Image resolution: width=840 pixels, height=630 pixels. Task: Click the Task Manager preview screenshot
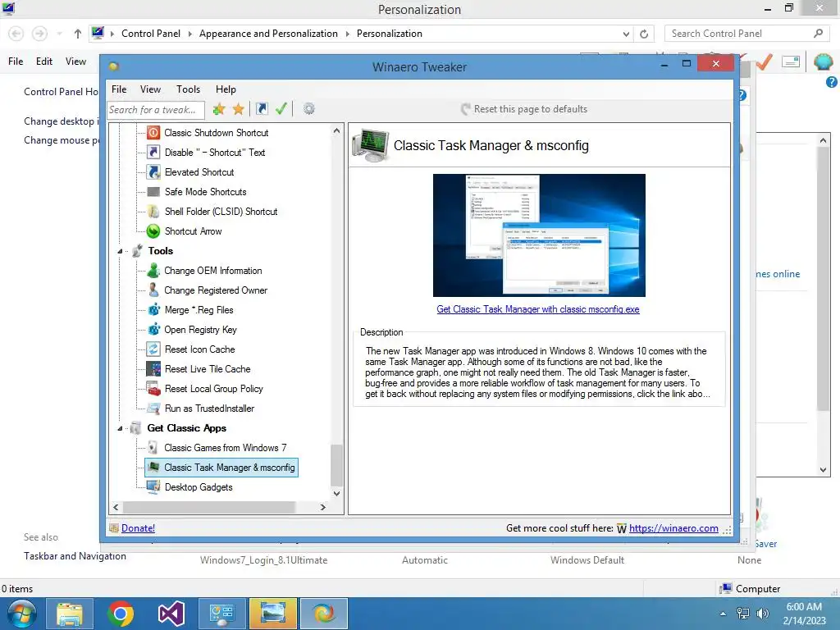539,235
